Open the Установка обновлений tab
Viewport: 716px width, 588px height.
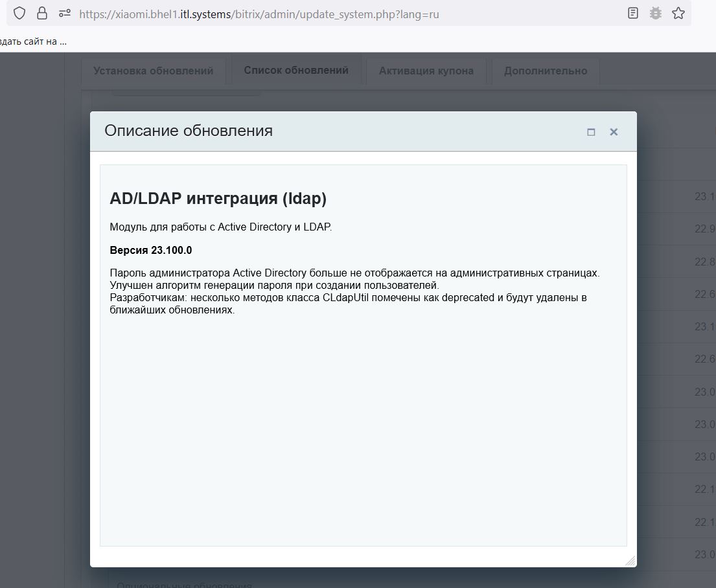(x=154, y=71)
